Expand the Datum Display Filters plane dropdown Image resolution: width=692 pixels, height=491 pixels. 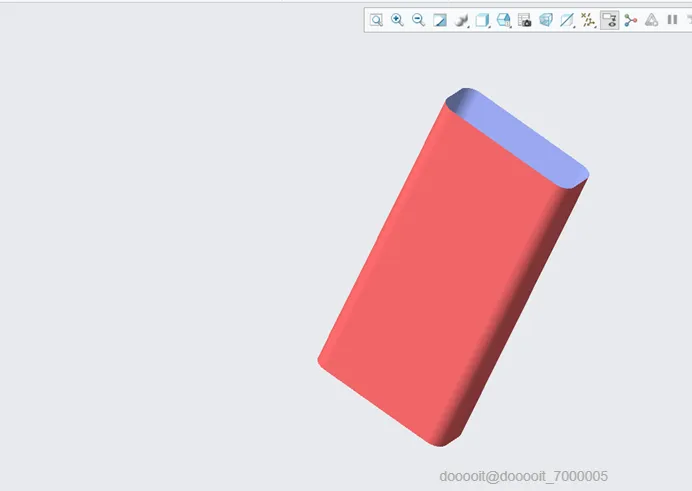click(567, 20)
